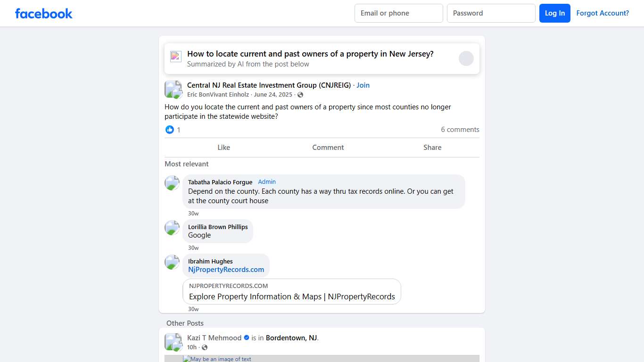The width and height of the screenshot is (644, 362).
Task: Click the gray circle button beside the AI summary
Action: coord(466,58)
